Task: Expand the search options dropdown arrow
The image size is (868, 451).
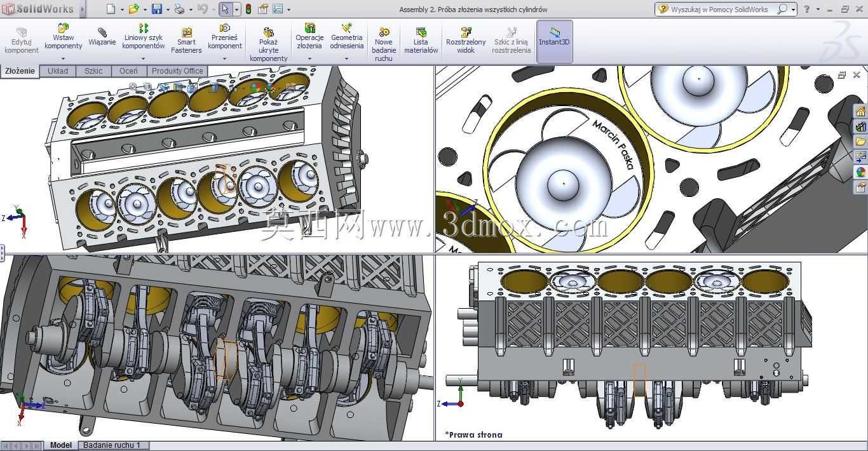Action: coord(793,10)
